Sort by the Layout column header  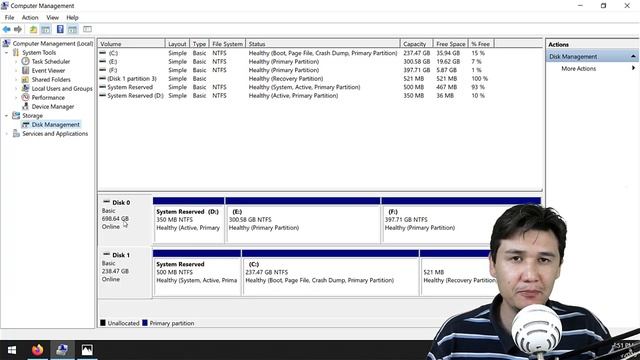coord(177,44)
